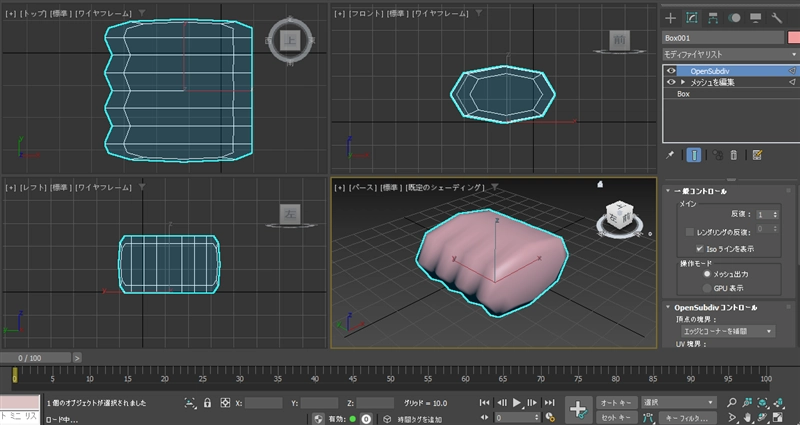Open the time configuration icon

click(550, 417)
